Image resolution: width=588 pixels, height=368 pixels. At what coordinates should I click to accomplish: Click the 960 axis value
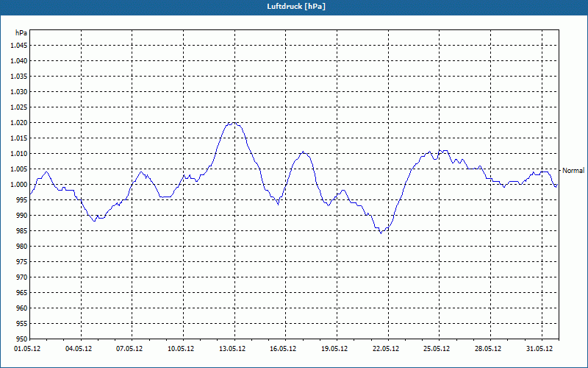tap(22, 308)
